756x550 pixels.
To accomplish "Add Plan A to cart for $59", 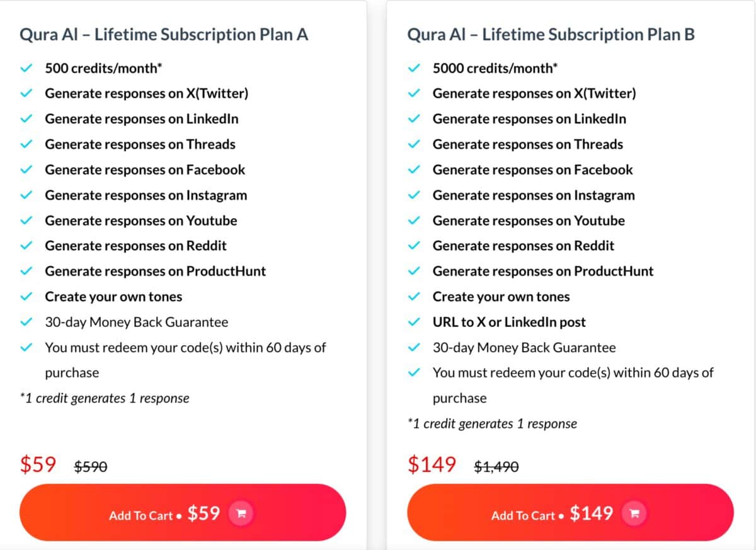I will [183, 513].
